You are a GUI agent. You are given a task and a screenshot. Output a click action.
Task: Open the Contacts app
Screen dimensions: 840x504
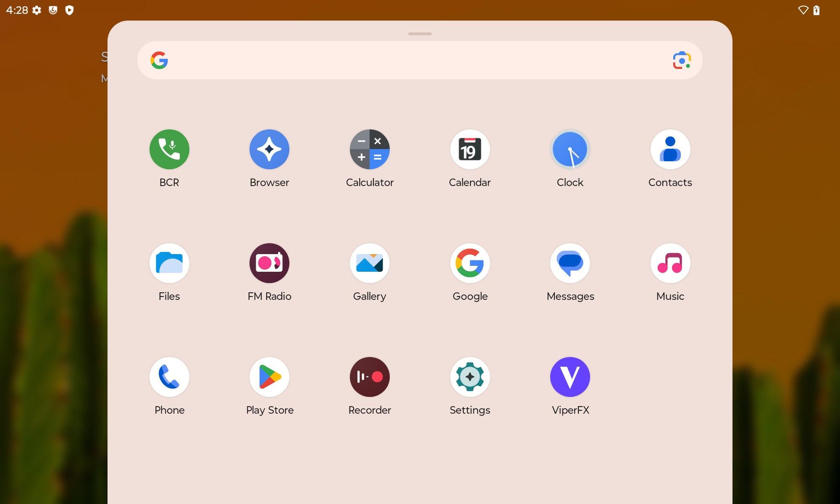click(670, 150)
